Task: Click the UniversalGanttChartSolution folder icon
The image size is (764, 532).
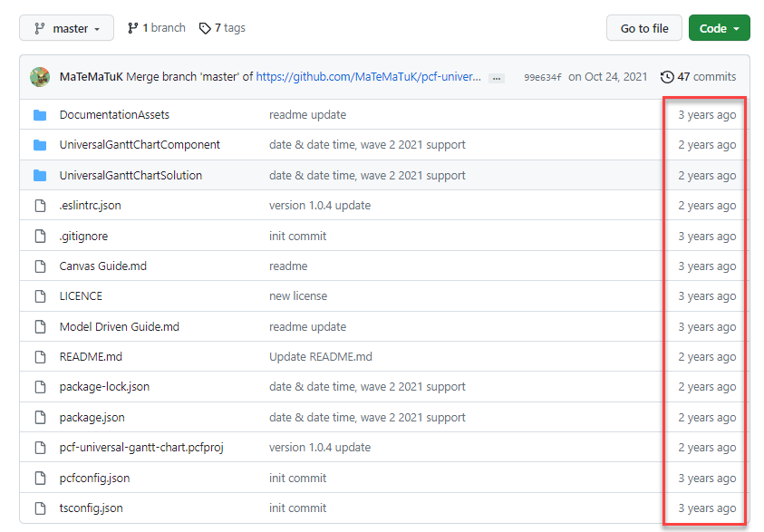Action: [x=40, y=176]
